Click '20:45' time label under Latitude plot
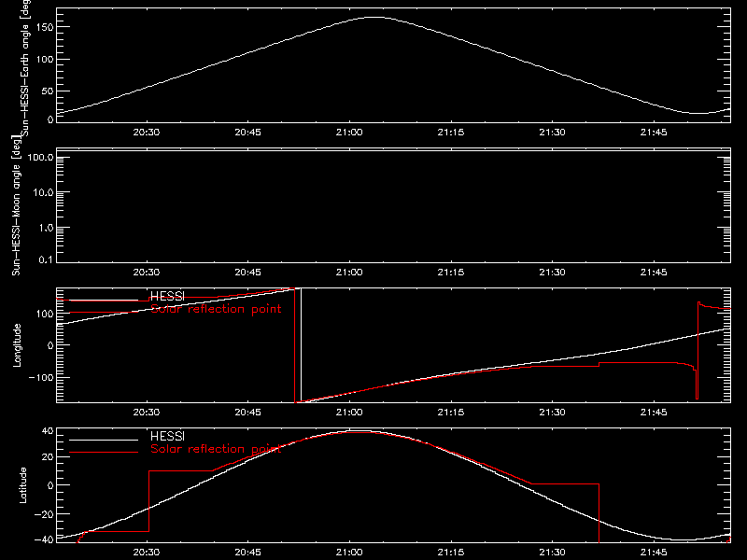Image resolution: width=747 pixels, height=560 pixels. (x=247, y=553)
